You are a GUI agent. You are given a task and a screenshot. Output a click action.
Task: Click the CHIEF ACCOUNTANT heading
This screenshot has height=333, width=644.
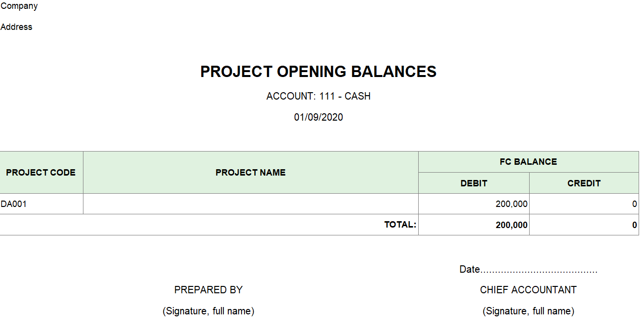pyautogui.click(x=528, y=290)
